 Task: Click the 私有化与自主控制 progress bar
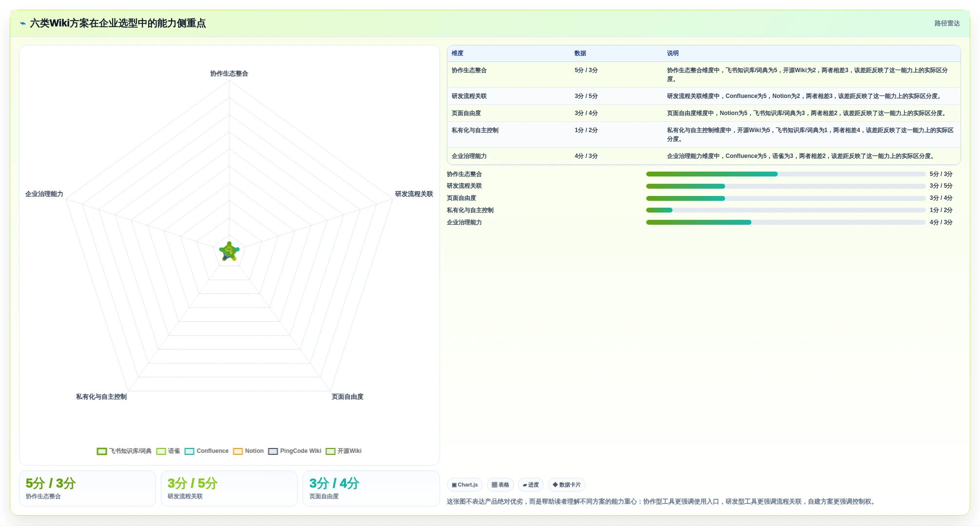[786, 210]
